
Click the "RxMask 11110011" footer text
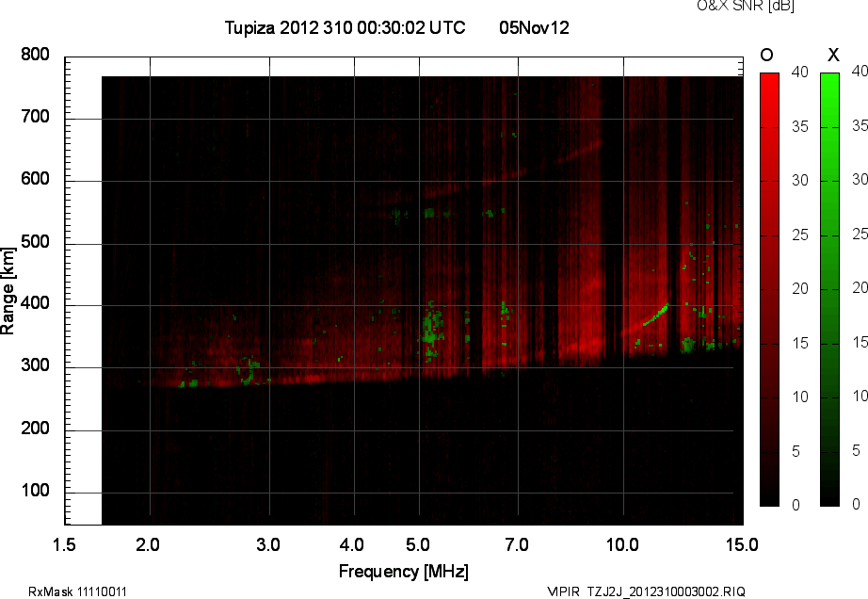coord(77,591)
